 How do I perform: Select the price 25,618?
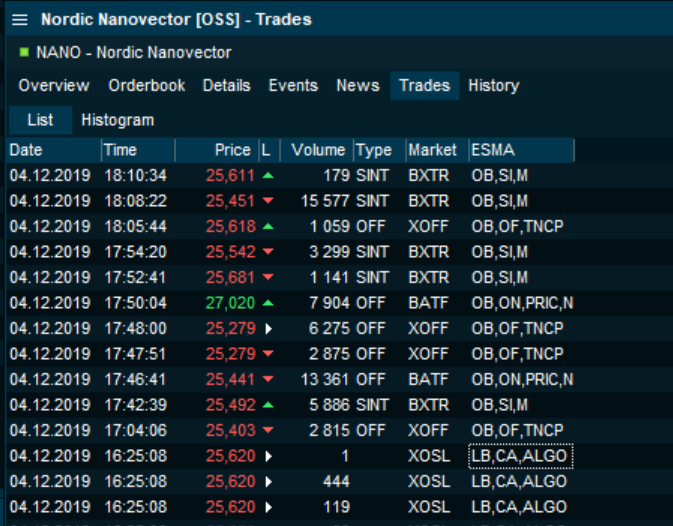coord(230,227)
